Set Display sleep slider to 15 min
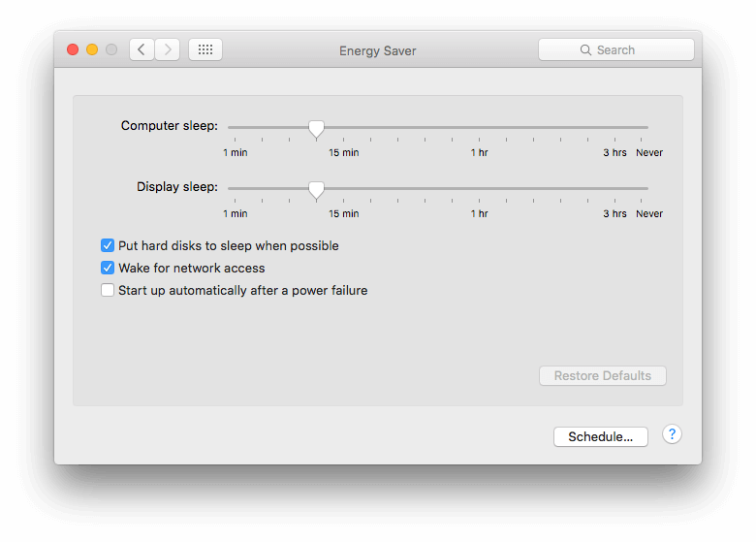This screenshot has width=756, height=542. point(344,188)
